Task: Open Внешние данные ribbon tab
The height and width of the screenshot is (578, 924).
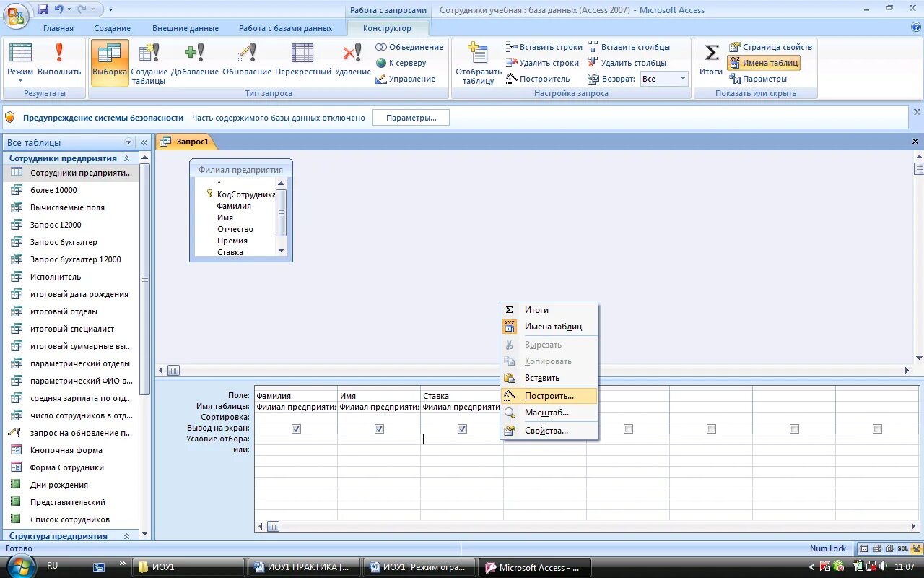Action: (186, 28)
